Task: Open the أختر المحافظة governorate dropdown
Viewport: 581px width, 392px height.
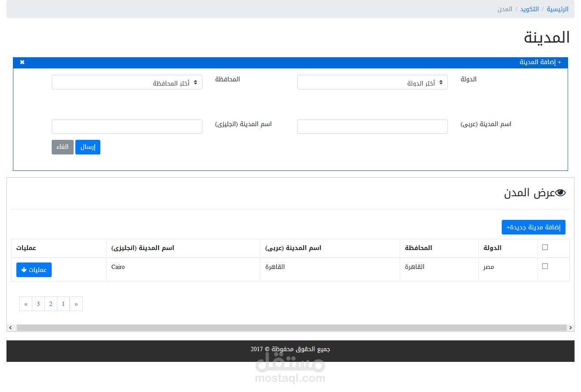Action: pos(127,82)
